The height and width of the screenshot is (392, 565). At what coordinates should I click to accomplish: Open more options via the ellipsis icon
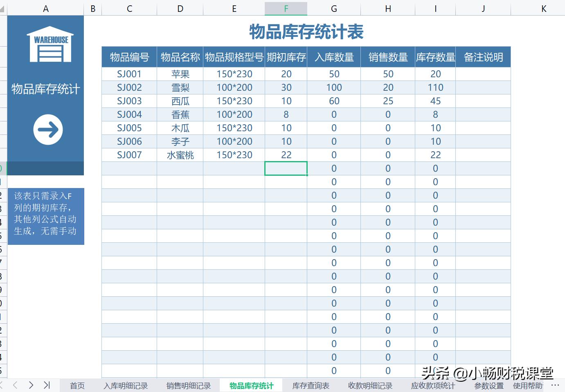[555, 385]
